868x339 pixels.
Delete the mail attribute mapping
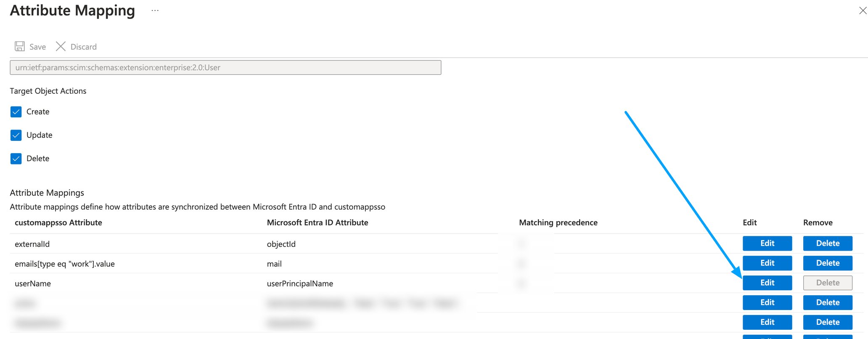pos(827,263)
